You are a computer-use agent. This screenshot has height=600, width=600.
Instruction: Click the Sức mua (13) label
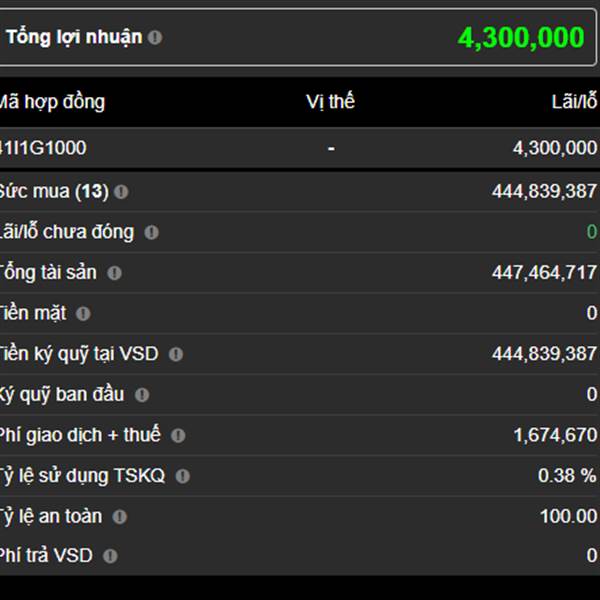click(x=54, y=191)
